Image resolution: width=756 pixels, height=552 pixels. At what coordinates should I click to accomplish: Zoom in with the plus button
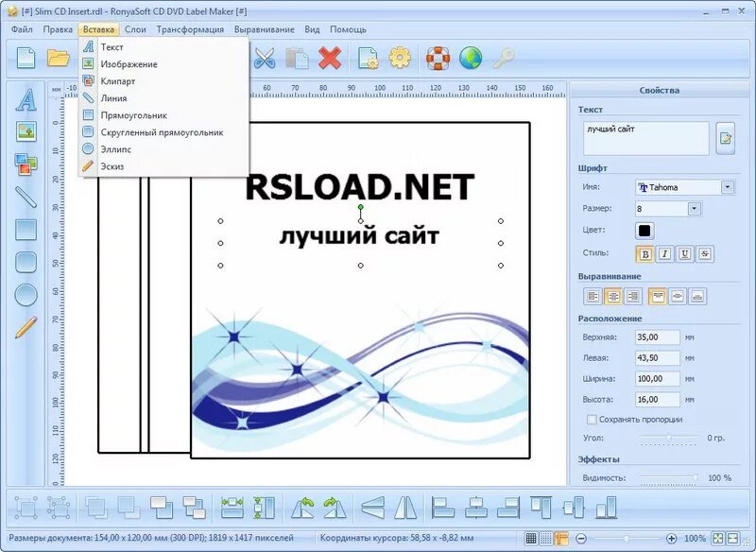pos(671,539)
